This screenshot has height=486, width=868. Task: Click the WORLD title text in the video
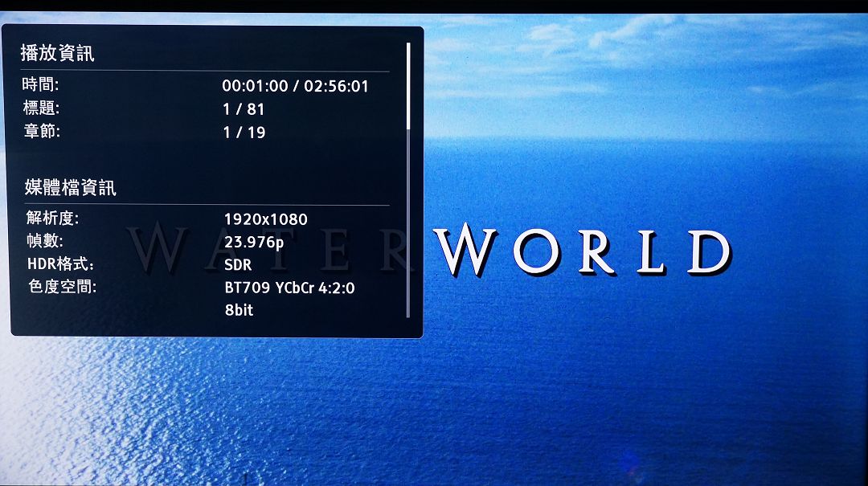pyautogui.click(x=583, y=250)
